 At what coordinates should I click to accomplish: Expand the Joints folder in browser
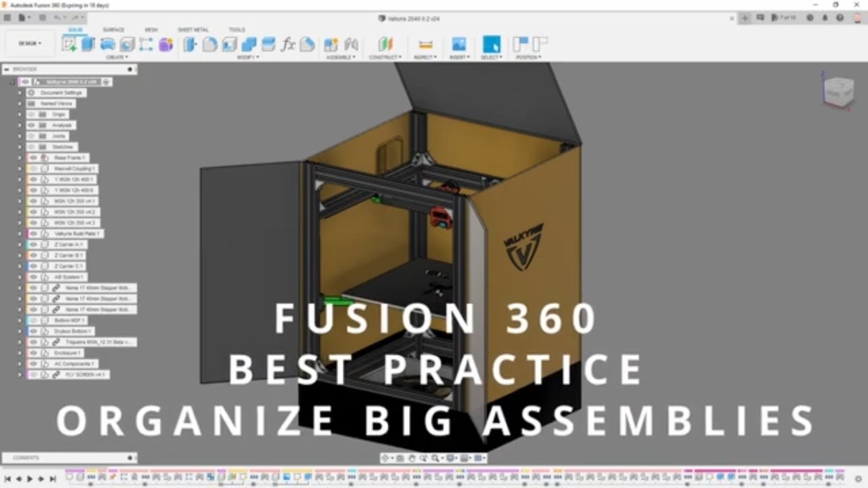(20, 136)
